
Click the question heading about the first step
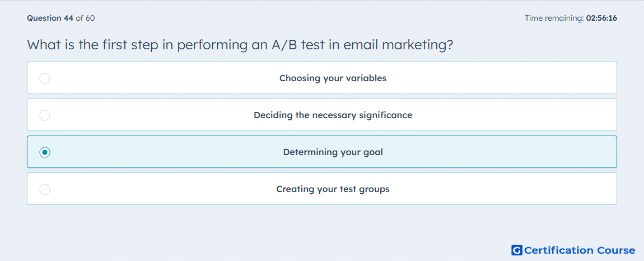tap(240, 44)
